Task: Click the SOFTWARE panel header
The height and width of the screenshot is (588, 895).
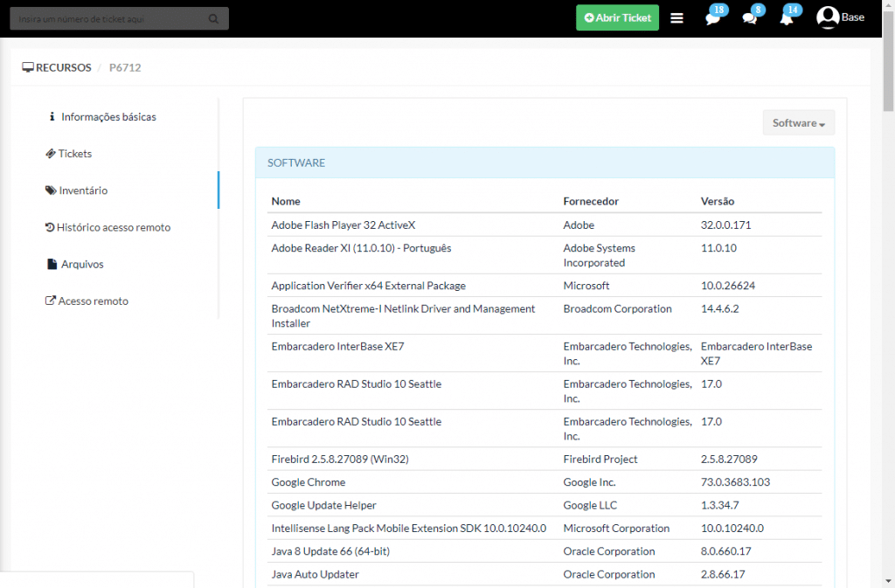Action: (x=545, y=163)
